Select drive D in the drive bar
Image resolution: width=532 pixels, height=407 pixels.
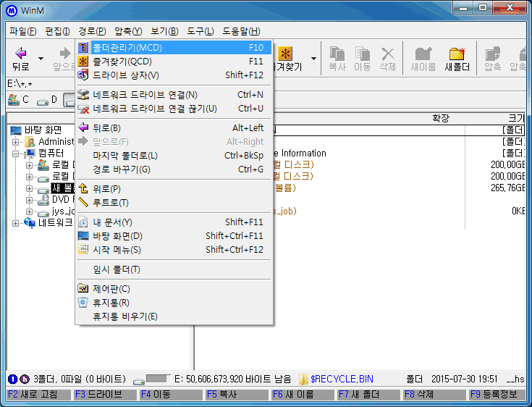[x=47, y=100]
